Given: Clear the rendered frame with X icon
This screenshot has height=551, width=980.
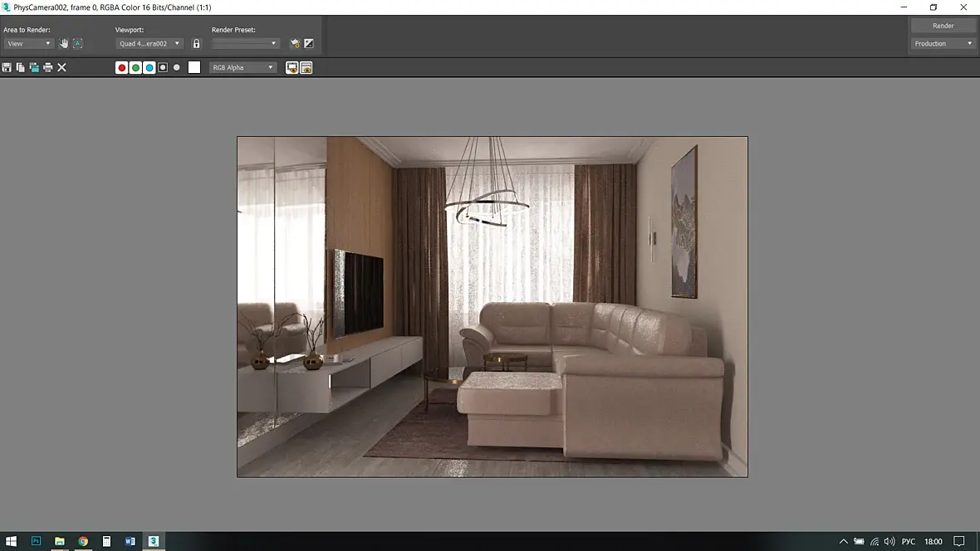Looking at the screenshot, I should pyautogui.click(x=62, y=67).
